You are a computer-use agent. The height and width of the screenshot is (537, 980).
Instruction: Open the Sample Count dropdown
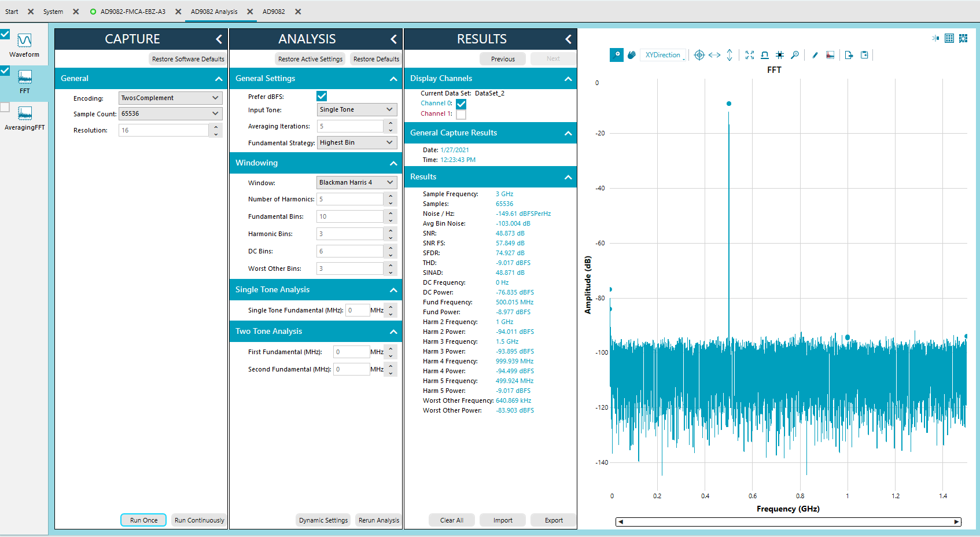tap(170, 113)
